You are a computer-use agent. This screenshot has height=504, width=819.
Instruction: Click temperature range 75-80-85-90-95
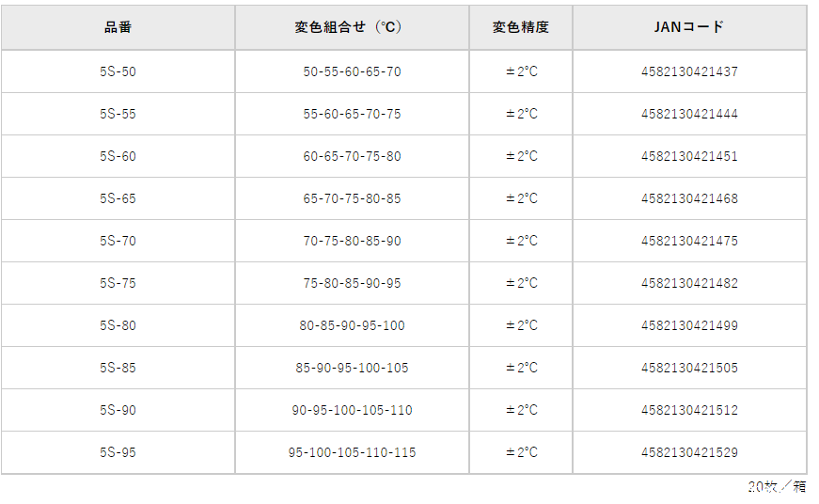(352, 283)
